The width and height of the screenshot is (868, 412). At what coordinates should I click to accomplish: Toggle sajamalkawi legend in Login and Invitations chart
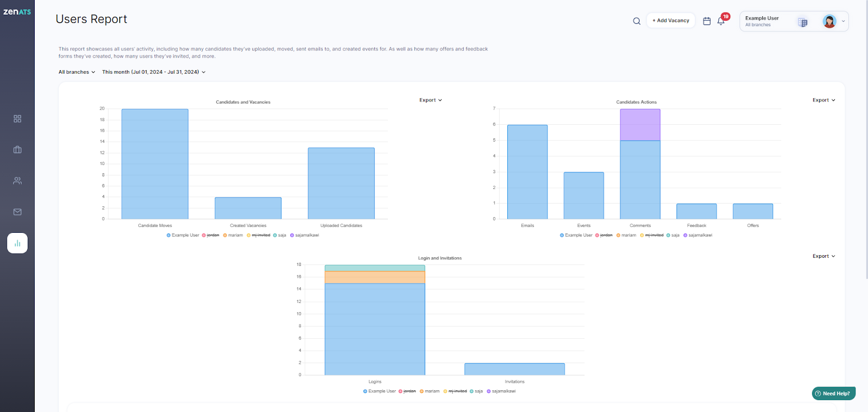tap(501, 391)
